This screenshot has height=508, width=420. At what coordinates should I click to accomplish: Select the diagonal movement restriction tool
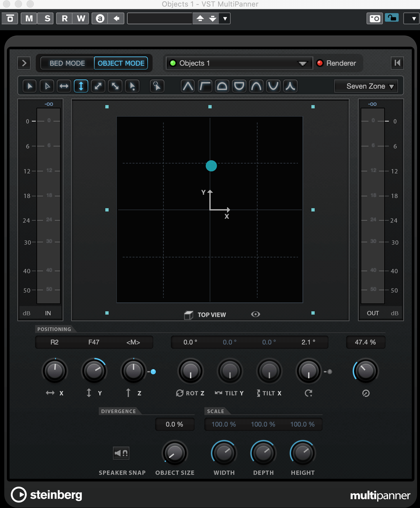pos(98,86)
